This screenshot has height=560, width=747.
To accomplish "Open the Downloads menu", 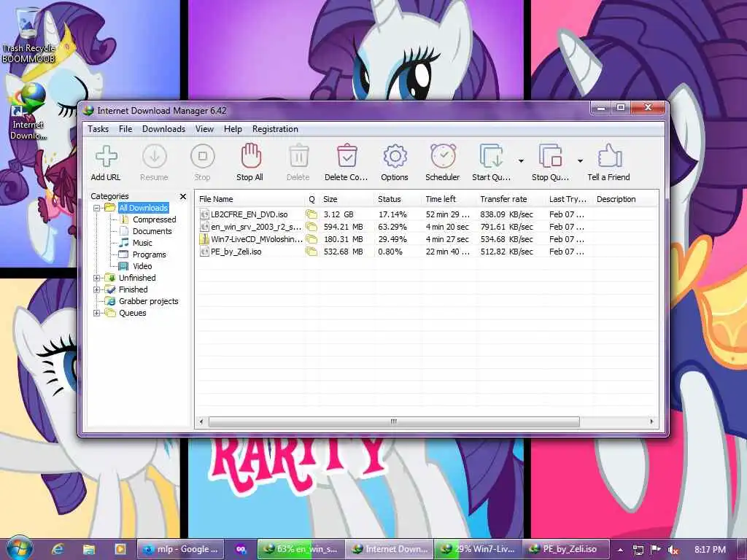I will coord(163,129).
